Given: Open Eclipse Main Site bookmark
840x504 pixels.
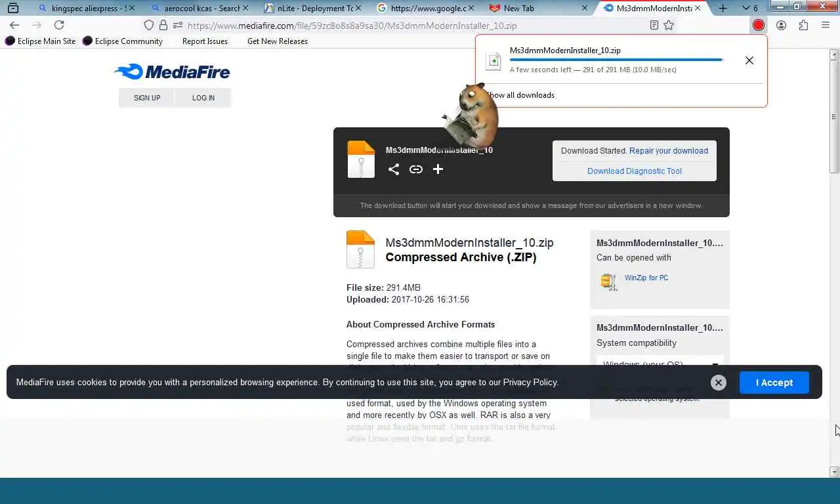Looking at the screenshot, I should (x=41, y=41).
